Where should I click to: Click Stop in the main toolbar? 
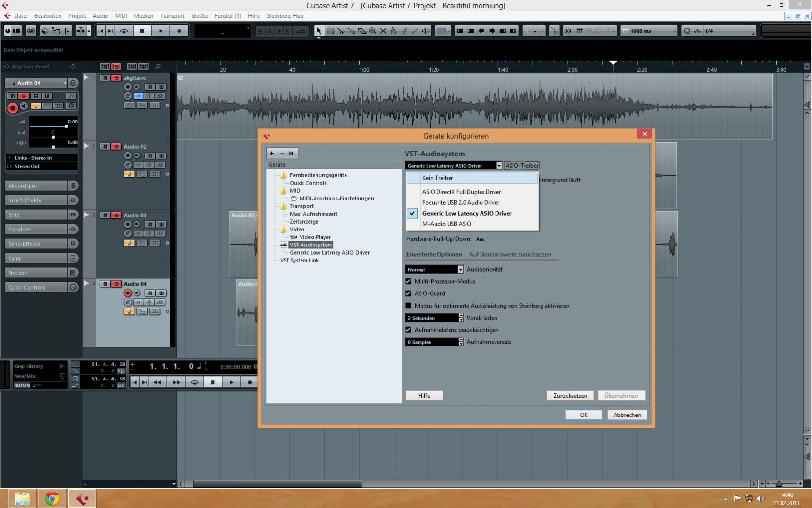tap(142, 31)
